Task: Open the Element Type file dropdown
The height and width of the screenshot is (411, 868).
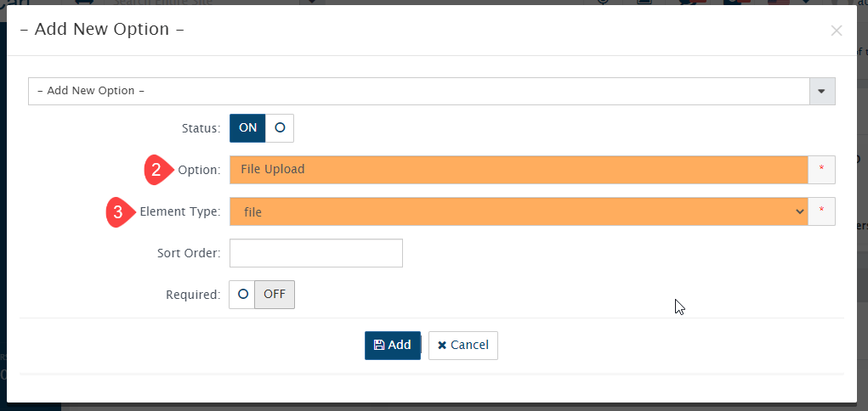Action: 519,211
